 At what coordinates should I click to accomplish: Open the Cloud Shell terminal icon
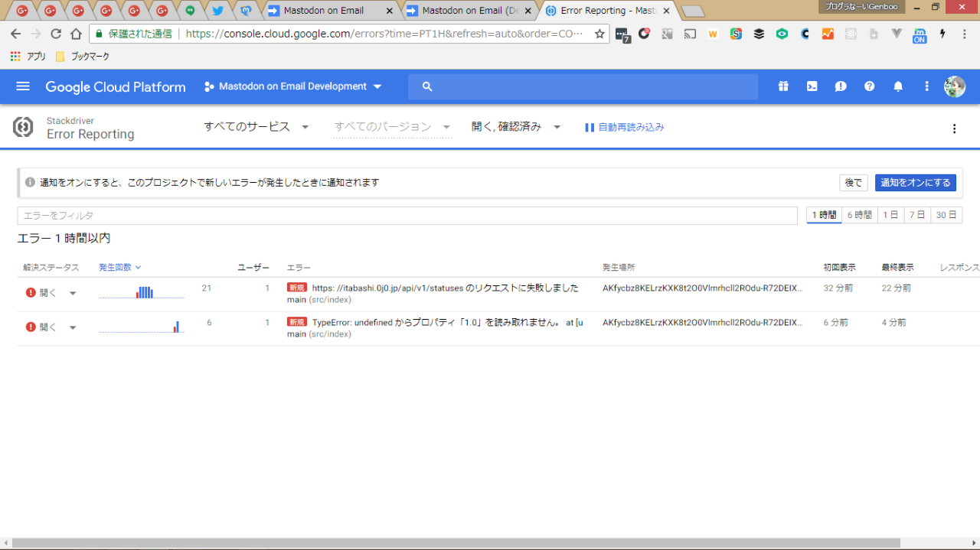point(812,86)
